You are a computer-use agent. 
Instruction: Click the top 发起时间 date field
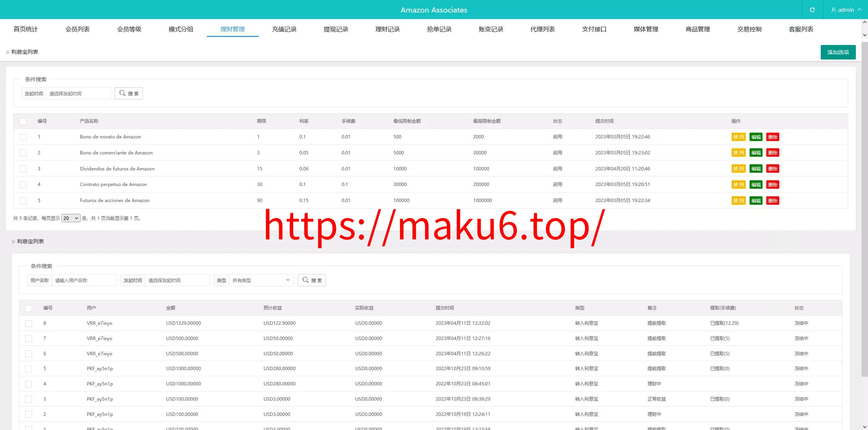[x=78, y=93]
